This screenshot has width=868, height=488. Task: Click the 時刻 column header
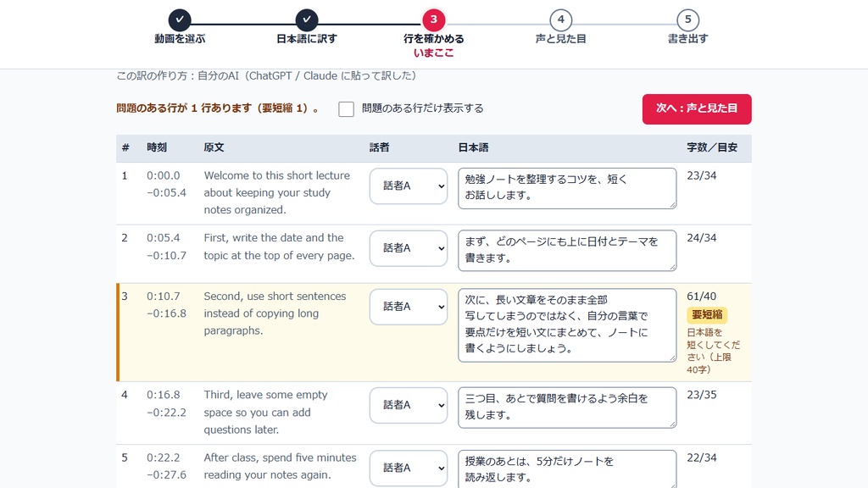coord(157,147)
